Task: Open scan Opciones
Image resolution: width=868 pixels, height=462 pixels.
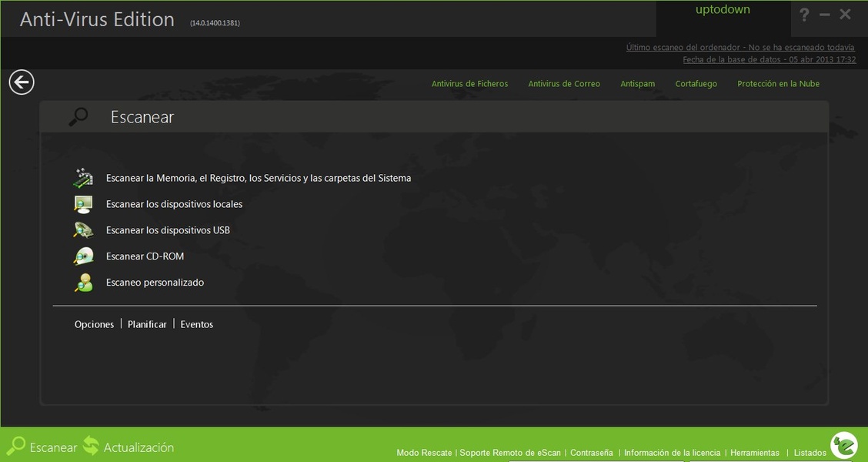Action: click(x=94, y=325)
